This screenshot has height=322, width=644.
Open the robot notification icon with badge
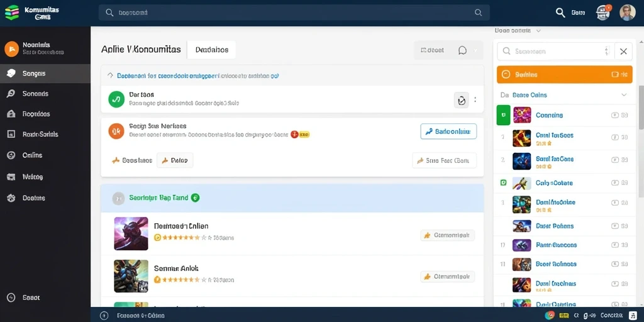(602, 13)
